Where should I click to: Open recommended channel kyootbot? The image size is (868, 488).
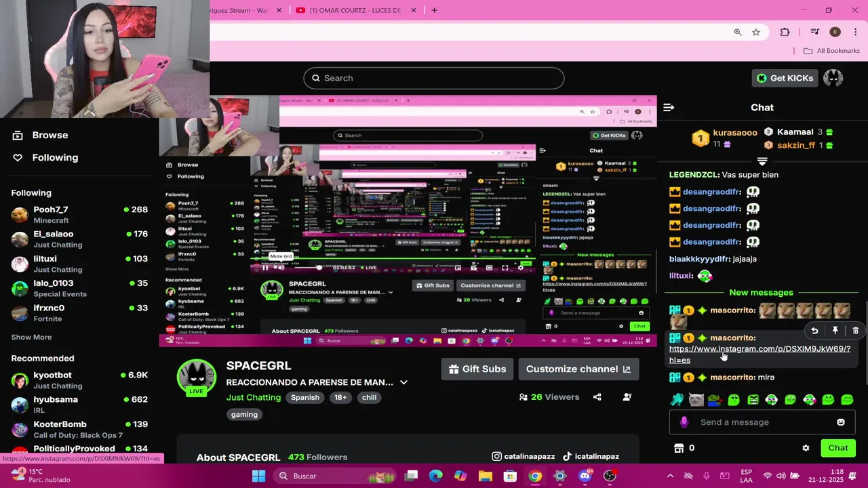[x=80, y=380]
